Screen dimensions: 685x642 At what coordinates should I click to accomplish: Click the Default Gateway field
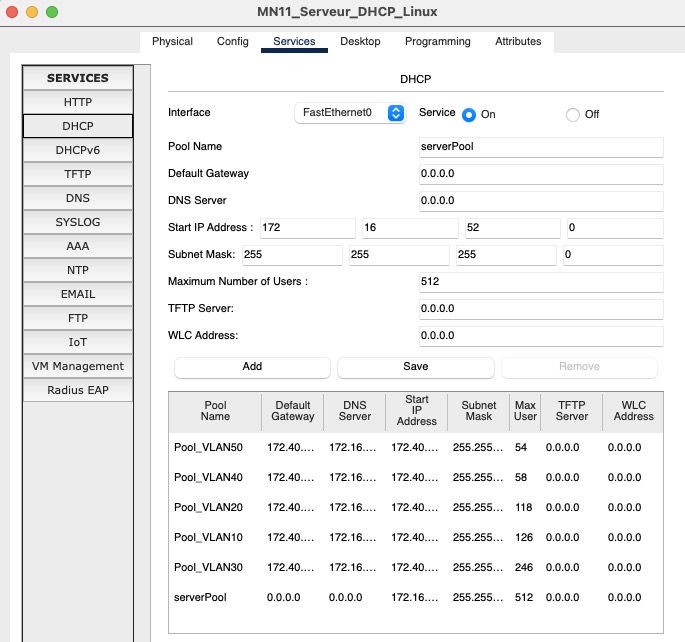[541, 174]
